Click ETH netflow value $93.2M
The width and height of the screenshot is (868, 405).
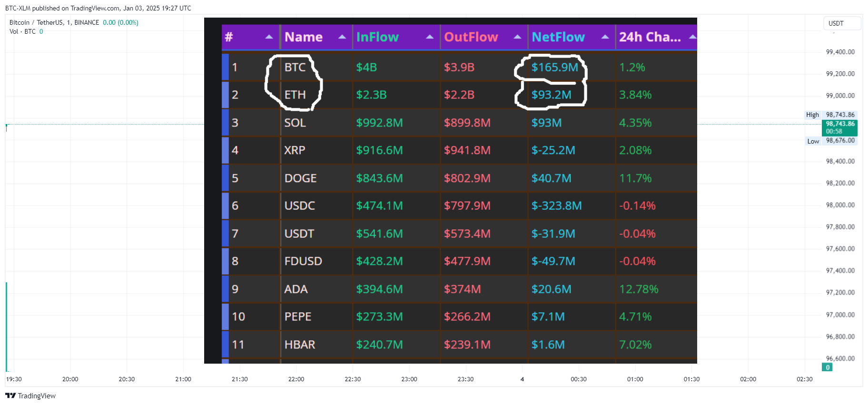552,95
